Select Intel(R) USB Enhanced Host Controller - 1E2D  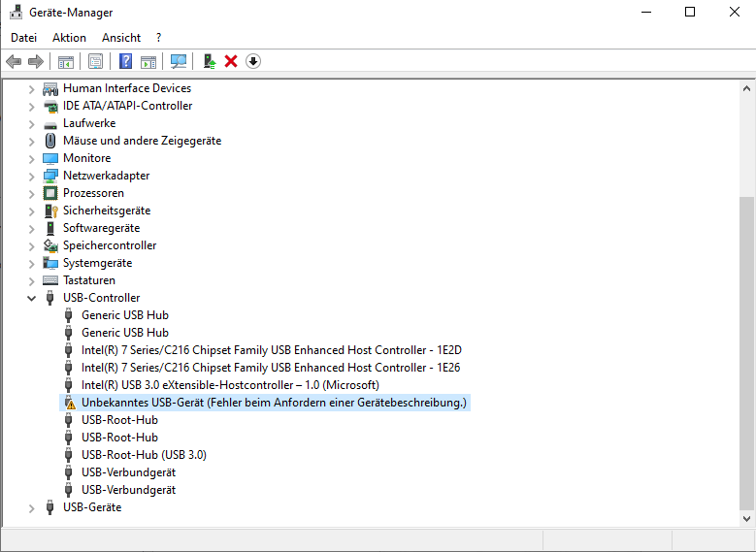(x=272, y=350)
